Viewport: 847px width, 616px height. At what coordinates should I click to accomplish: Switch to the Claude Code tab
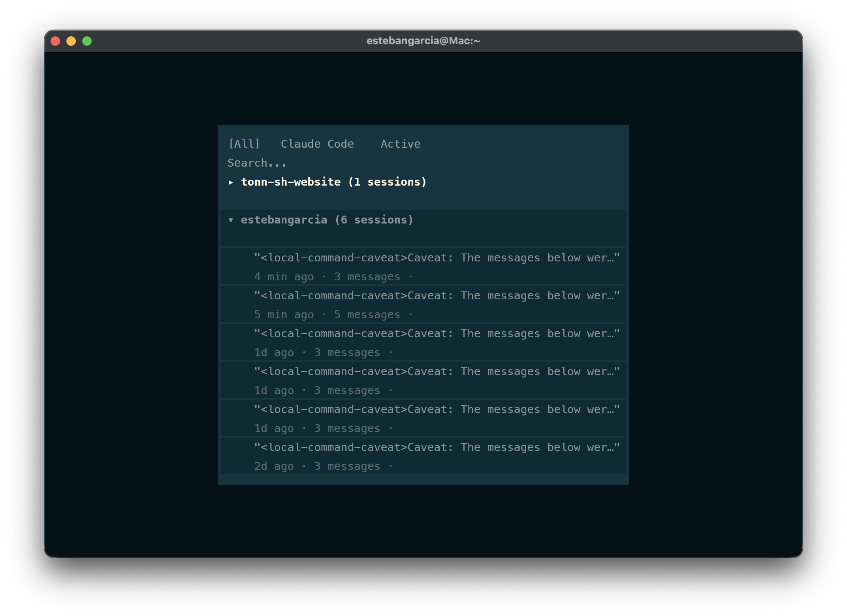317,144
